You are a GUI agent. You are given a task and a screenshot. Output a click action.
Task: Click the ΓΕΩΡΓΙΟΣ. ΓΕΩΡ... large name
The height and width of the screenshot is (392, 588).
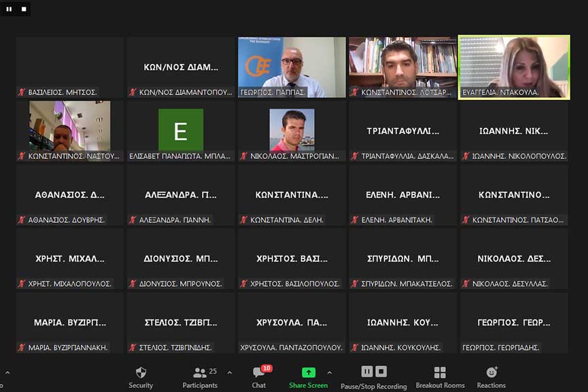514,323
